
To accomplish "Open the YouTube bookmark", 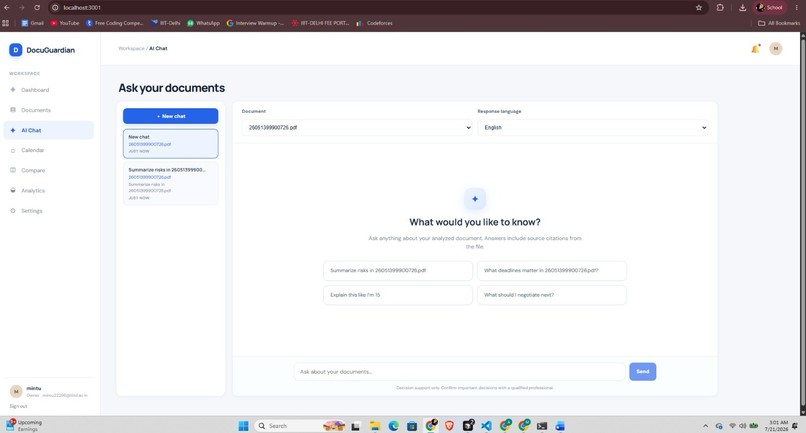I will tap(65, 23).
